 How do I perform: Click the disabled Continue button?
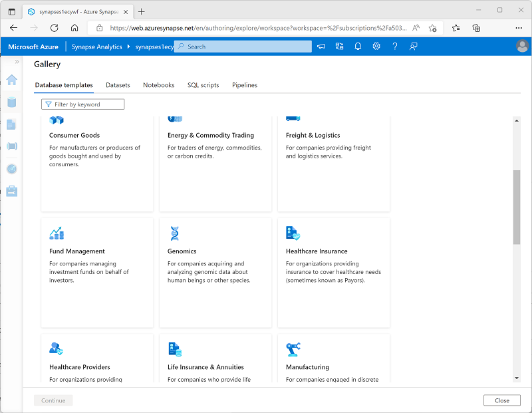tap(53, 400)
